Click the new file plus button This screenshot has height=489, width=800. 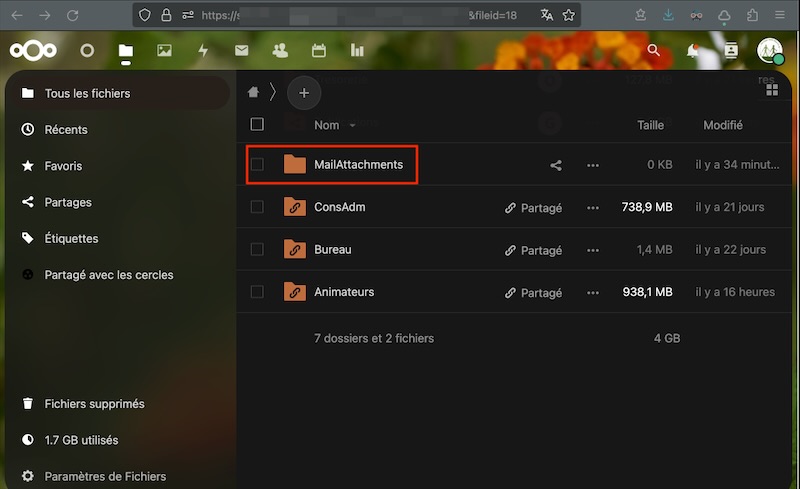(304, 93)
